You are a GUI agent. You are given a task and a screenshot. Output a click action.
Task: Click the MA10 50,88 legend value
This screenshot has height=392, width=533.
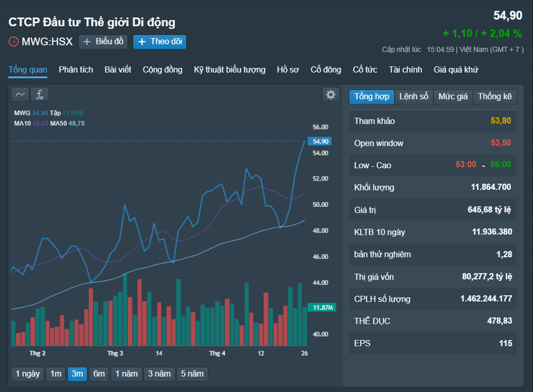click(41, 123)
